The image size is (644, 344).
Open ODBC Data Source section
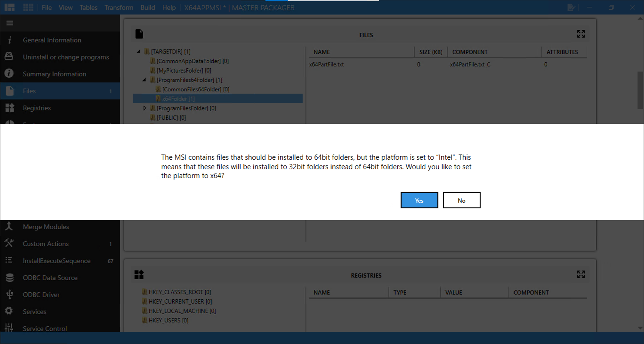(x=50, y=278)
